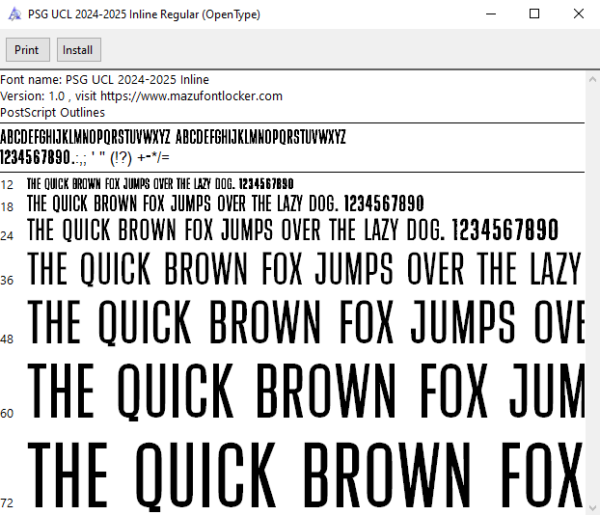Click the mazufontlocker.com URL text
The image size is (600, 515).
(191, 96)
